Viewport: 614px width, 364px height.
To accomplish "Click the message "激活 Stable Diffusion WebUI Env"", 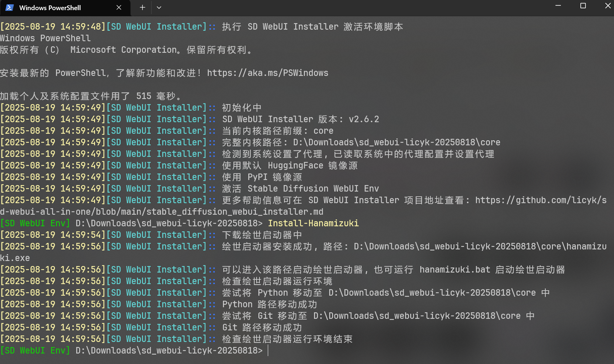I will 301,189.
